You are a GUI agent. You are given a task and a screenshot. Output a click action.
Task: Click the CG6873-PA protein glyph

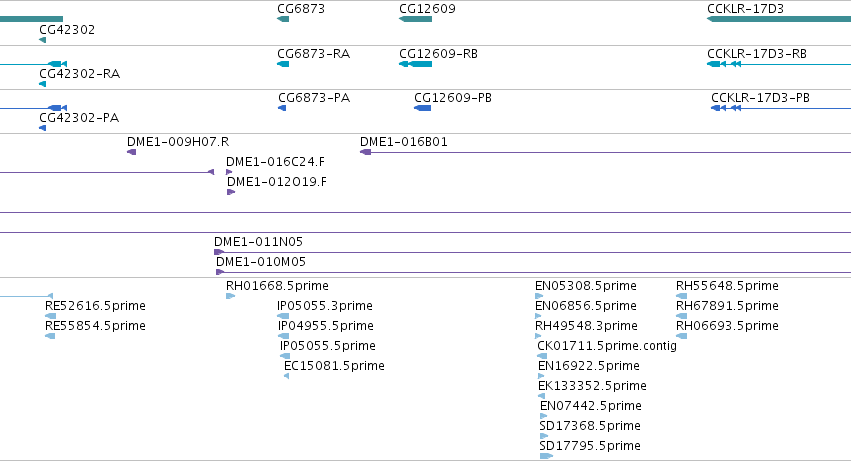tap(282, 108)
